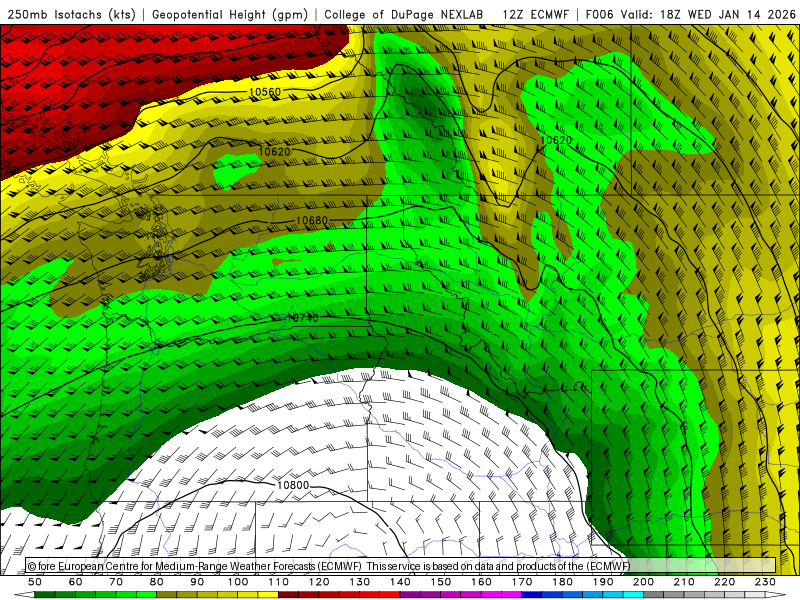Click the 10740 height contour label

tap(303, 318)
